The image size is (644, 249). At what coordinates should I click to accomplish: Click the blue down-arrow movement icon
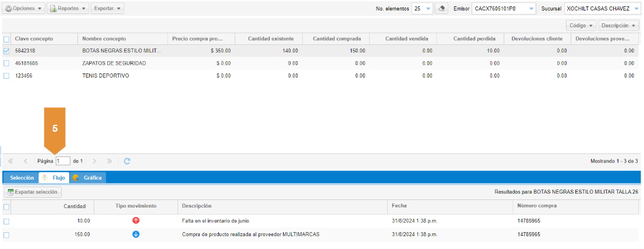(x=136, y=234)
